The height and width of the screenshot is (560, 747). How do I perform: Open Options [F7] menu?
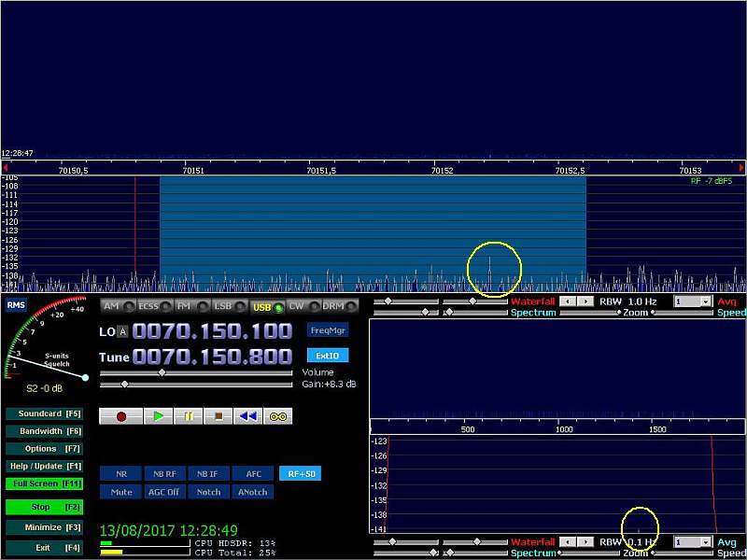(46, 449)
